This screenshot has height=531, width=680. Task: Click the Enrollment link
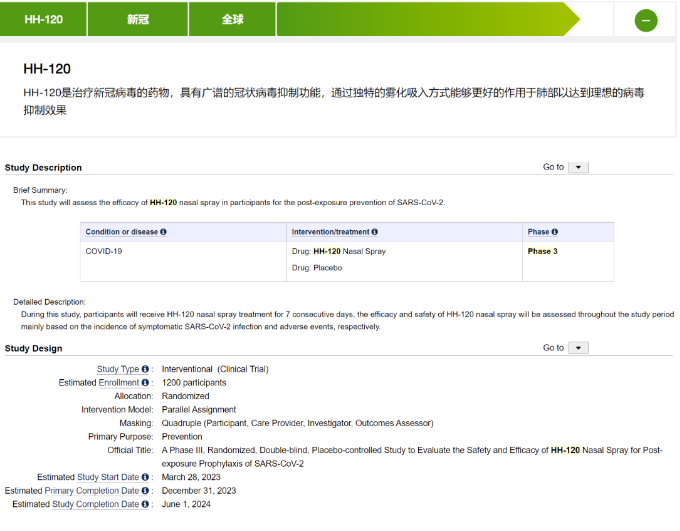click(x=118, y=383)
